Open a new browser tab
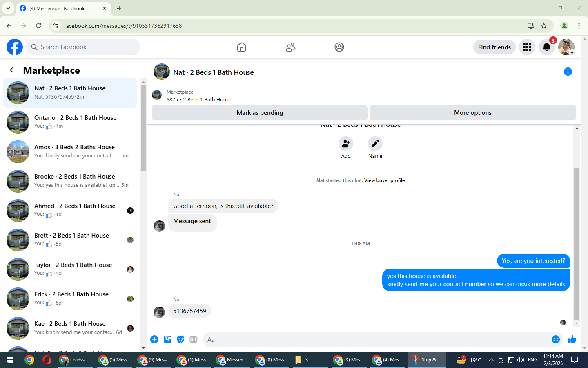Image resolution: width=588 pixels, height=368 pixels. coord(119,8)
